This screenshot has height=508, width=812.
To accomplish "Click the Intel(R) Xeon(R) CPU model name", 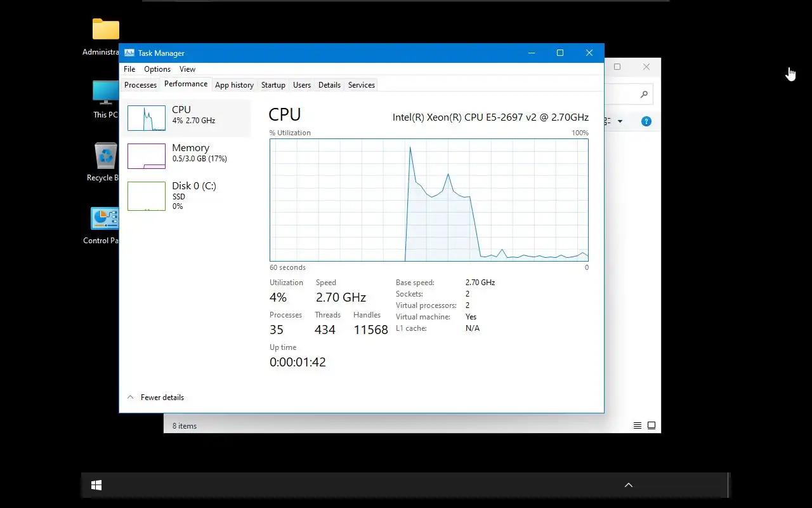I will click(x=490, y=117).
